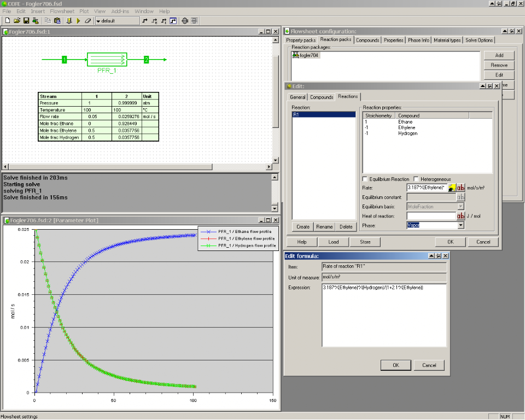Image resolution: width=525 pixels, height=420 pixels.
Task: Click the stream icon with 't' subscript
Action: pyautogui.click(x=164, y=21)
